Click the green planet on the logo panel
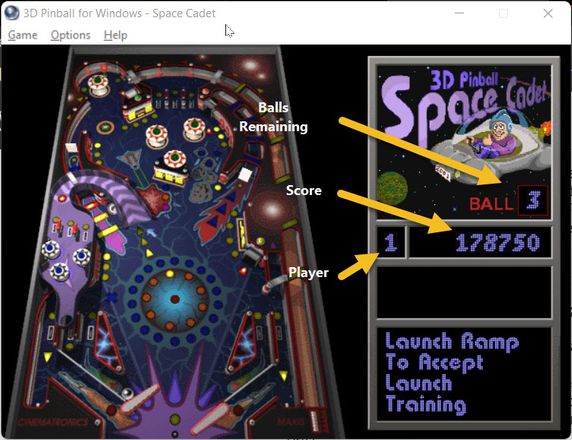Image resolution: width=572 pixels, height=440 pixels. click(391, 188)
